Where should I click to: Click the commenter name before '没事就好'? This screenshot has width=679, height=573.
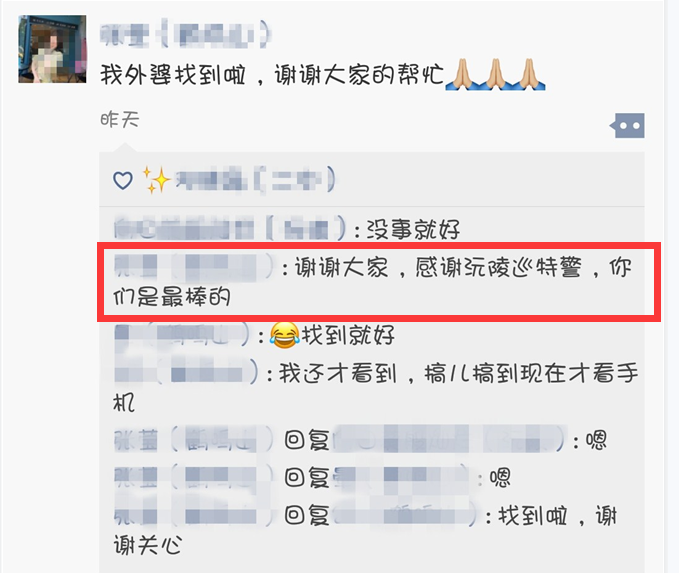[x=230, y=228]
